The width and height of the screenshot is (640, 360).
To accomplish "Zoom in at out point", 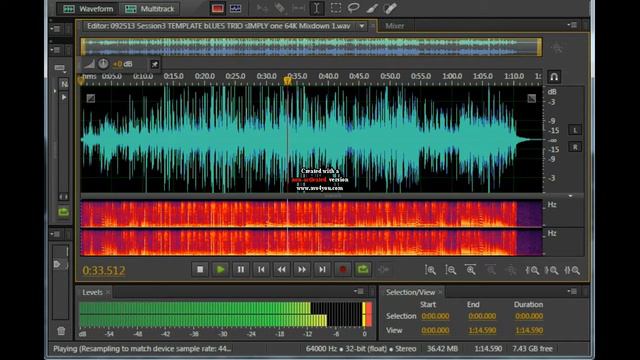I will (552, 270).
